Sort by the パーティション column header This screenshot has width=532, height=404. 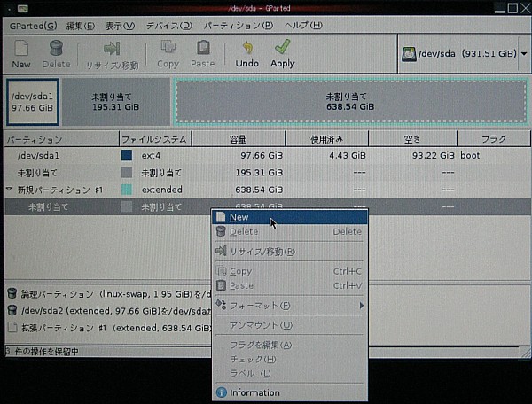(61, 139)
